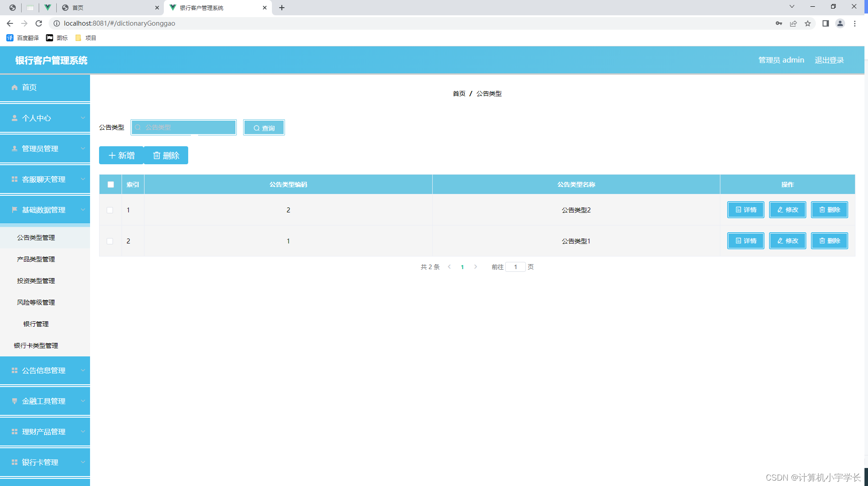868x486 pixels.
Task: Reload the page with the refresh icon
Action: 39,23
